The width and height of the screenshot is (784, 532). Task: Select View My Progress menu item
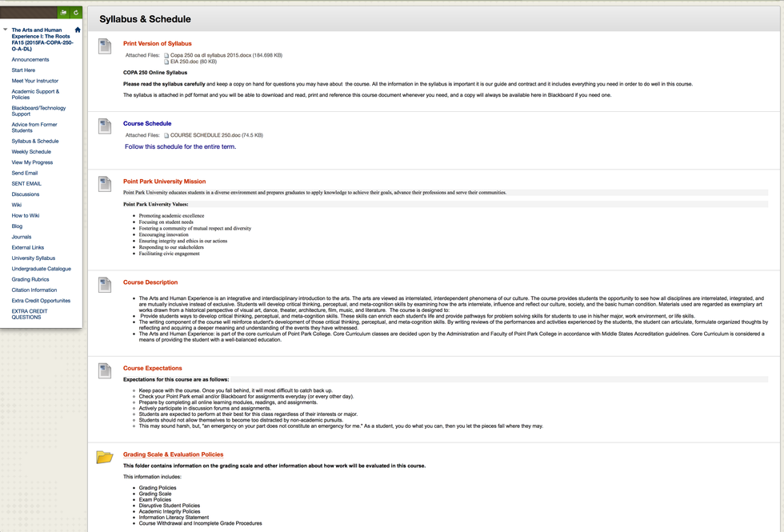point(32,162)
